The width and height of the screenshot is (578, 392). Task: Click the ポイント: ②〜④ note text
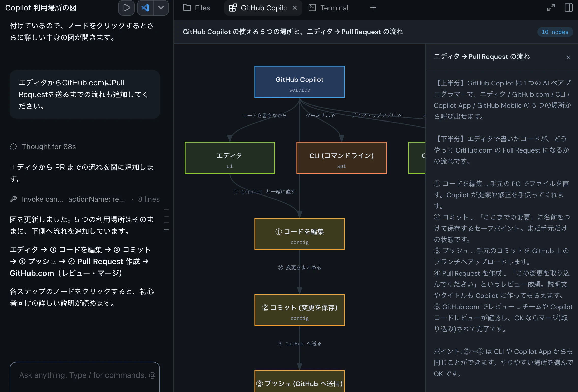[504, 363]
